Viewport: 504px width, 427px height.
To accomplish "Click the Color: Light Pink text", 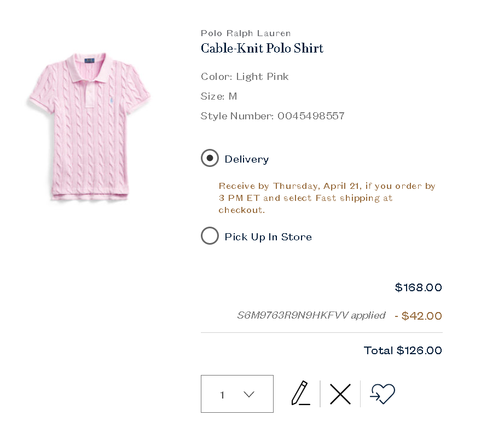I will (245, 77).
